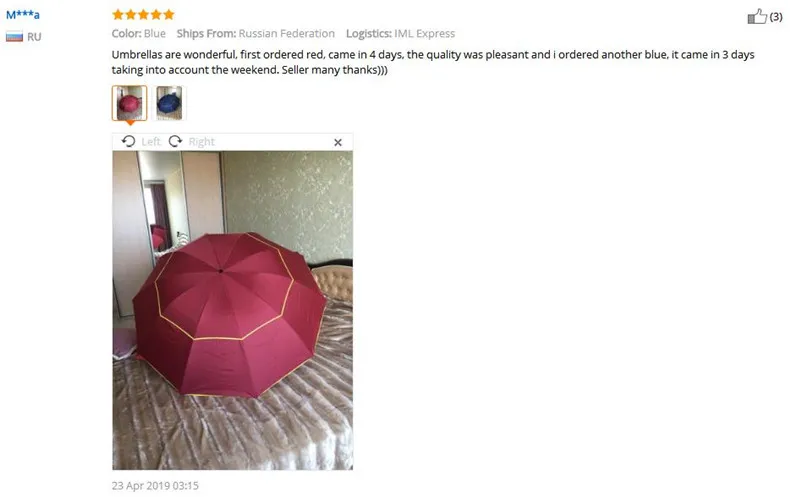Click the "Left" rotate label
Image resolution: width=790 pixels, height=497 pixels.
151,142
